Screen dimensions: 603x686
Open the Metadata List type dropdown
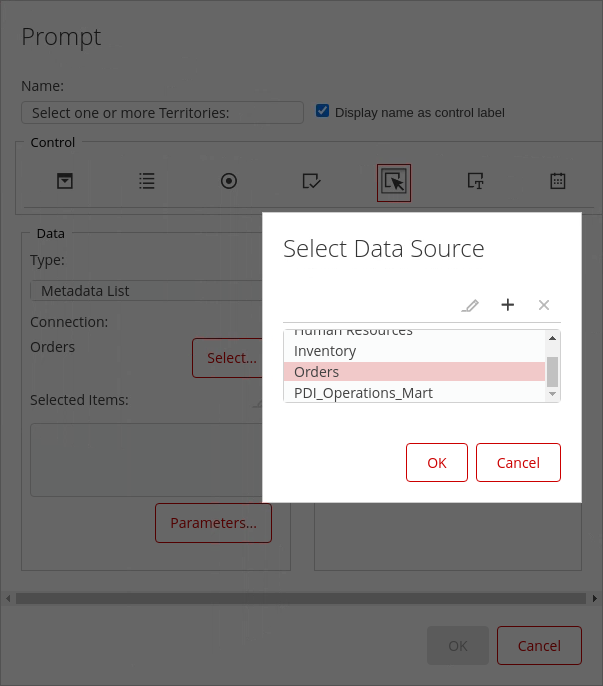point(146,291)
